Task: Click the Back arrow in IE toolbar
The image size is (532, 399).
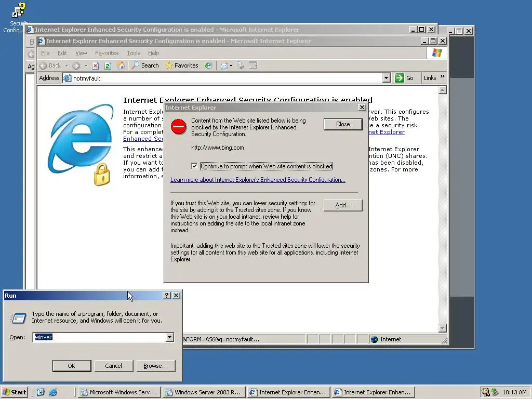Action: point(43,66)
